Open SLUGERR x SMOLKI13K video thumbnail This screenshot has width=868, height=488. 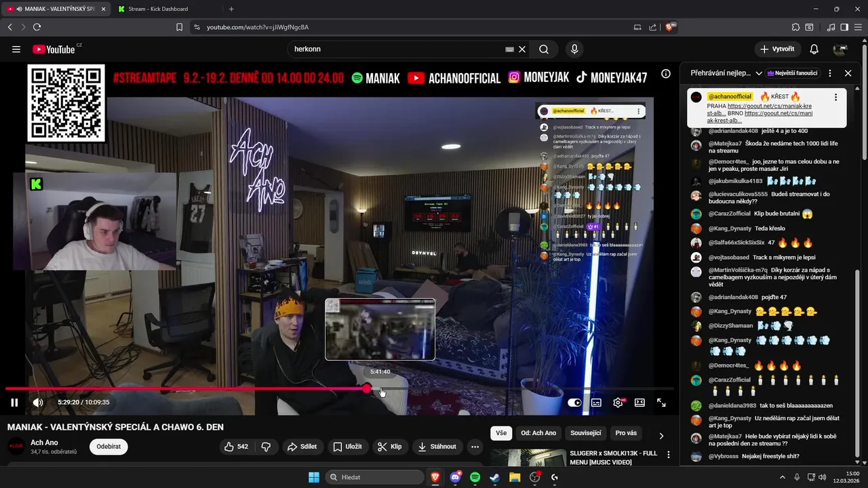pyautogui.click(x=528, y=458)
